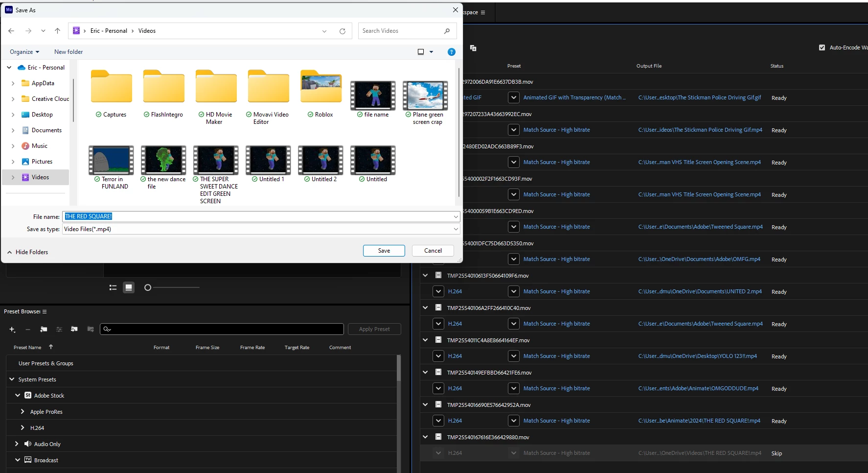
Task: Click the export presets icon
Action: click(x=91, y=329)
